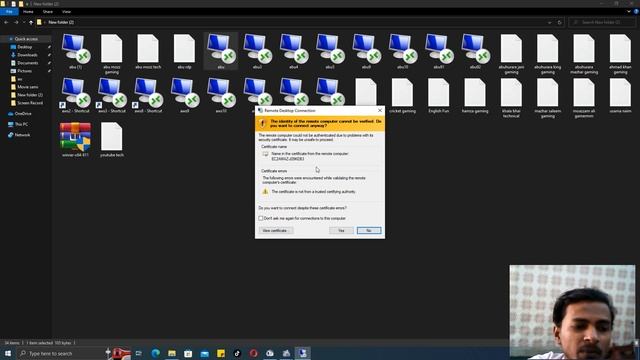Select the hamza gaming file
Screen dimensions: 640x360
(x=475, y=95)
